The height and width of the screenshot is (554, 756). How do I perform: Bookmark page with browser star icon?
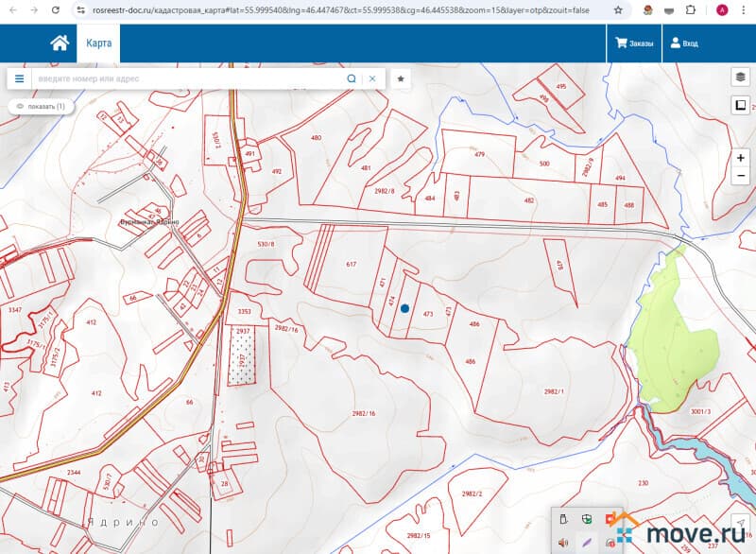[618, 9]
